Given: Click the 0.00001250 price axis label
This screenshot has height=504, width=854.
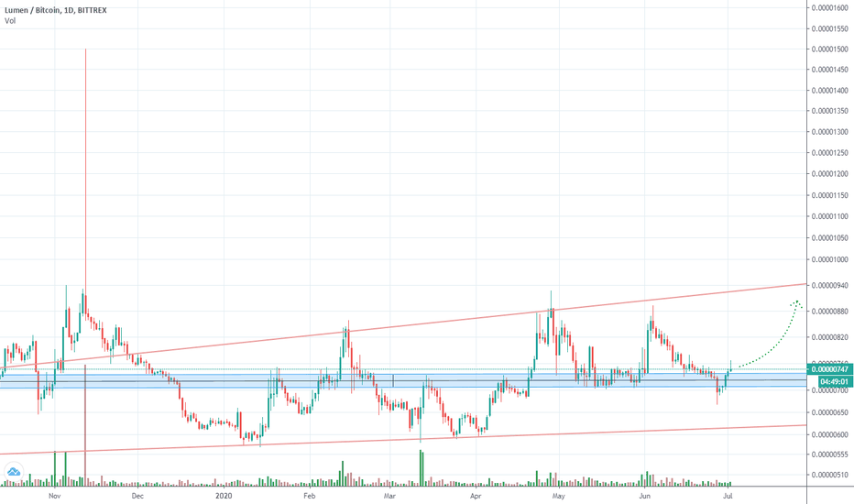Looking at the screenshot, I should pyautogui.click(x=829, y=152).
